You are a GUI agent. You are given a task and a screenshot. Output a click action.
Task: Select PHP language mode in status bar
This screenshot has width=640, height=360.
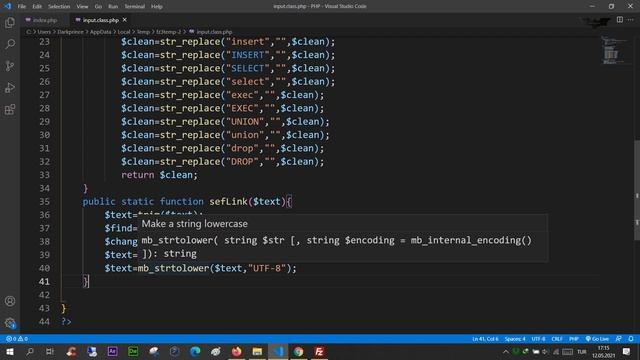point(574,339)
